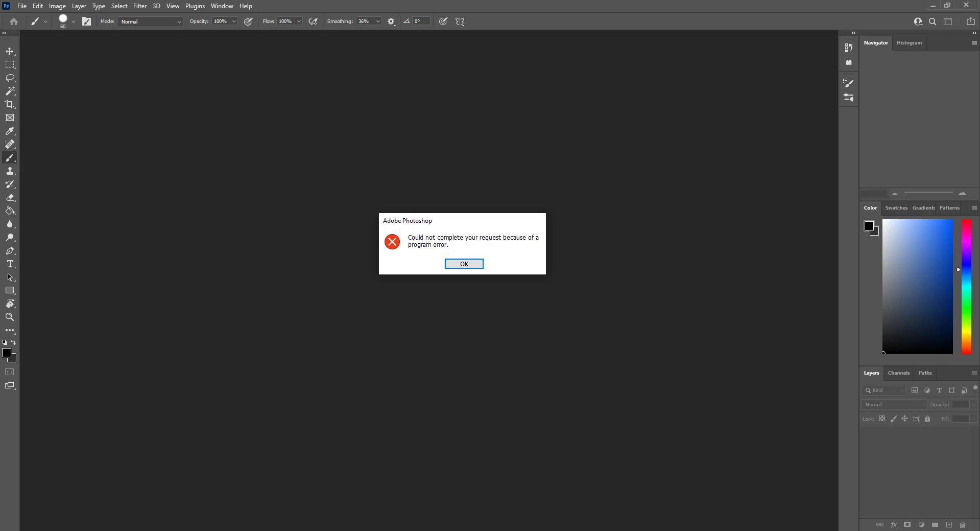Select the Magic Wand tool
980x531 pixels.
click(10, 91)
